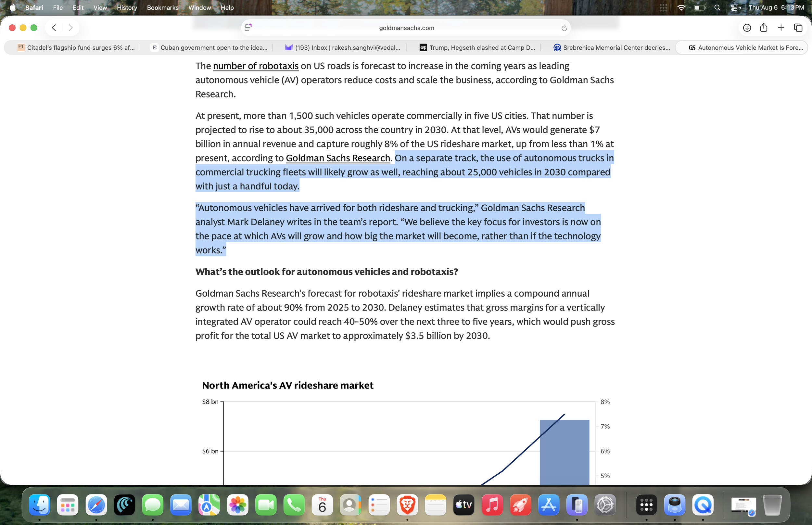Open Maps from the Dock
The image size is (812, 525).
pos(209,505)
